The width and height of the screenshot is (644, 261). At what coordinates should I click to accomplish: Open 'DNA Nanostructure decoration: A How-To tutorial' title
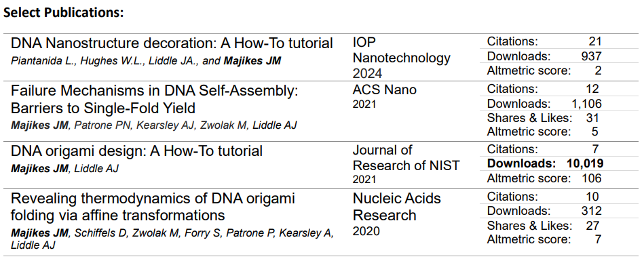172,43
